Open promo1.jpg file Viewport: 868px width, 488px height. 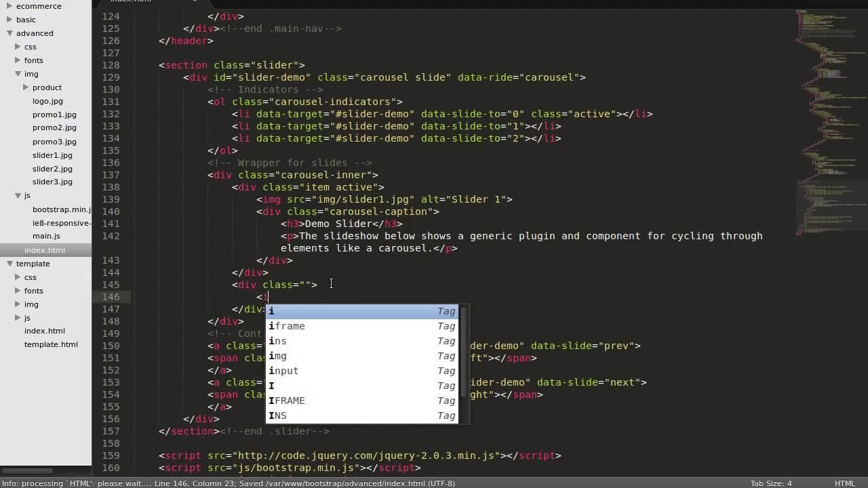point(54,115)
